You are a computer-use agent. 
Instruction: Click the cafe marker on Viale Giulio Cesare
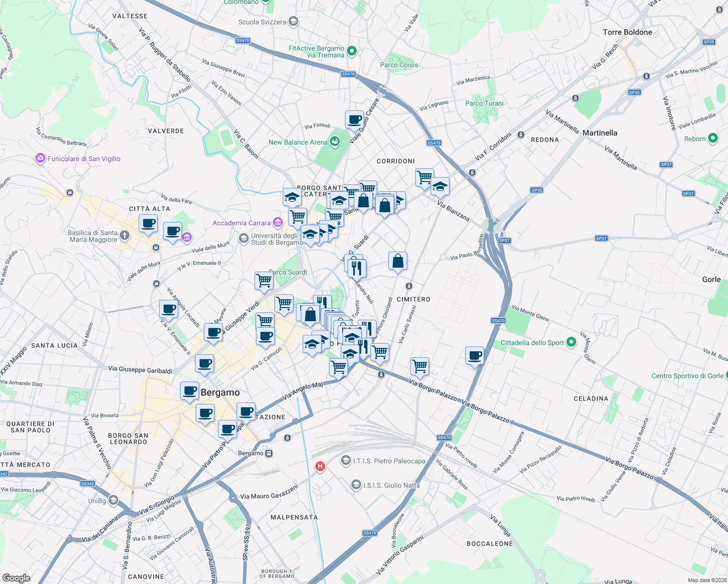click(x=355, y=120)
